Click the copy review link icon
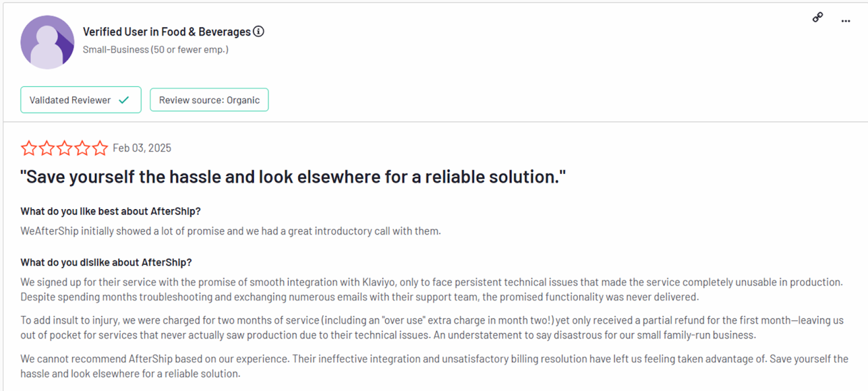 coord(817,18)
